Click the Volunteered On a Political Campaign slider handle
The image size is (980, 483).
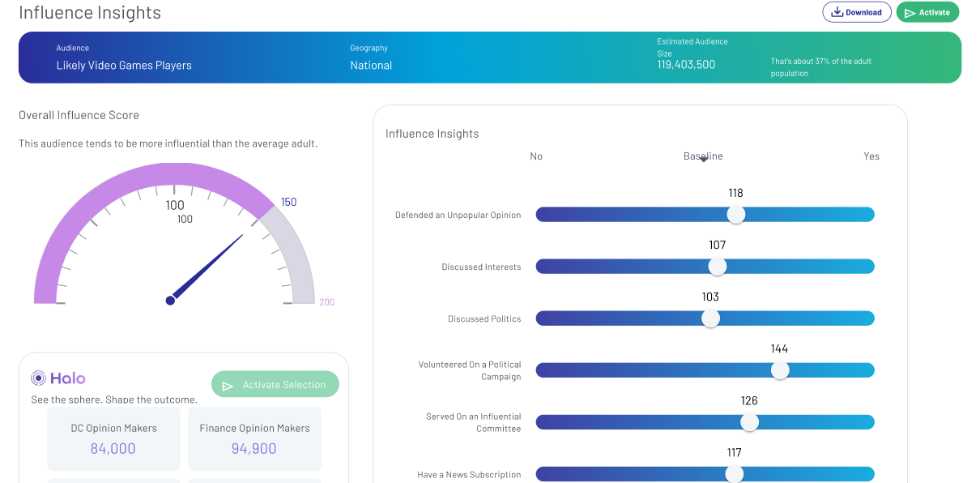(x=780, y=370)
